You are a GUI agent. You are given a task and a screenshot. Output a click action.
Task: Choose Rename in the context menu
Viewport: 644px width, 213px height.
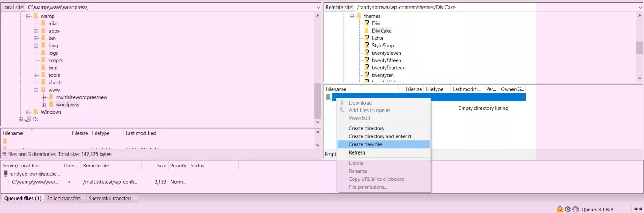click(383, 171)
